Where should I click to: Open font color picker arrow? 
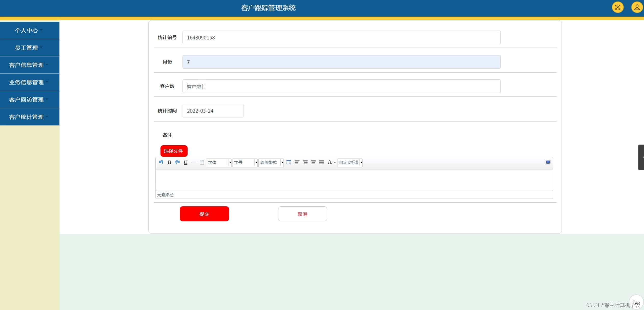[335, 162]
